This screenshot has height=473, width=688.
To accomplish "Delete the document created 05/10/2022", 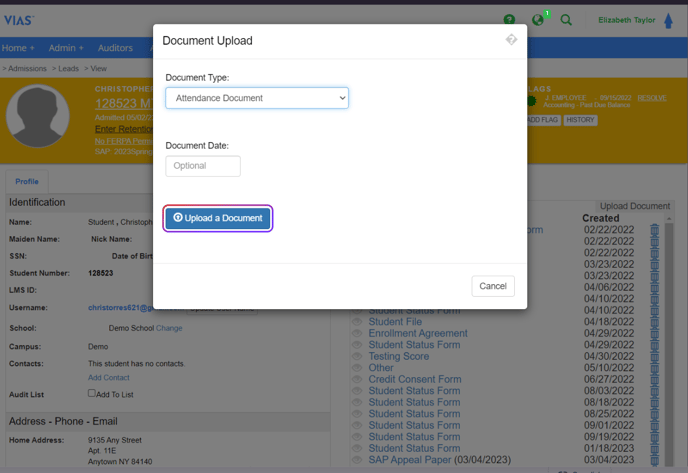I will [x=654, y=368].
